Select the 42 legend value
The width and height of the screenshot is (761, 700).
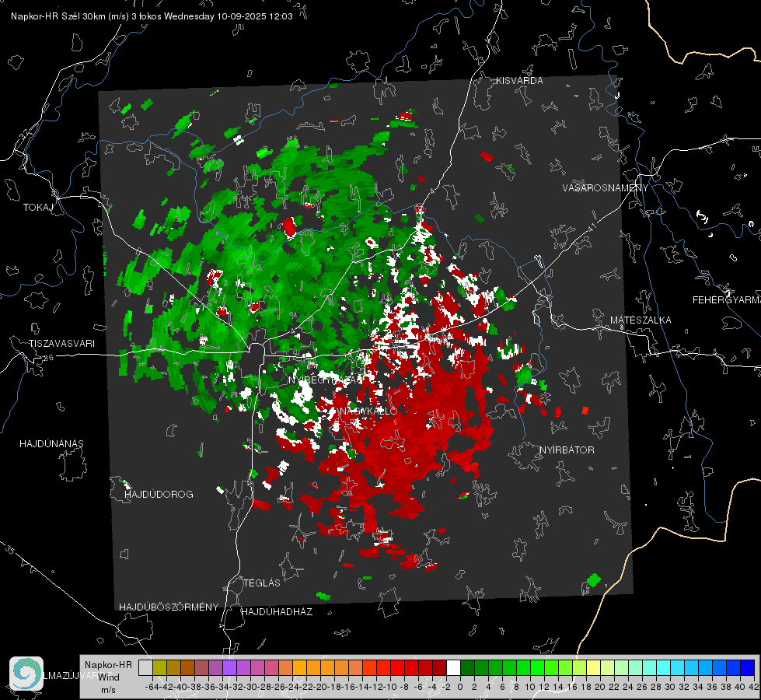[753, 687]
